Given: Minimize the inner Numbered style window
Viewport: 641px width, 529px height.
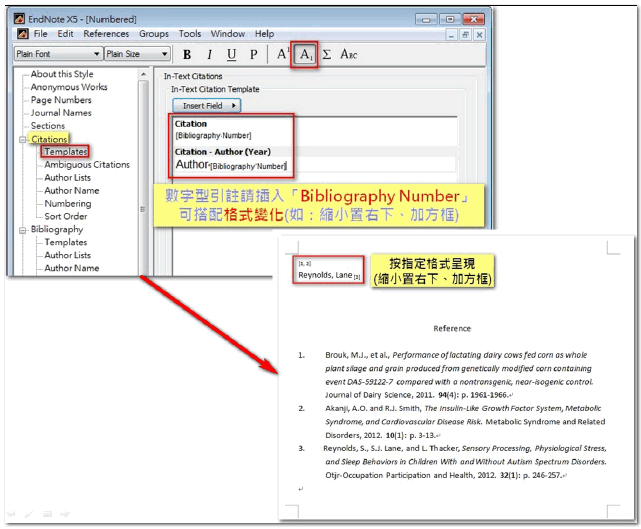Looking at the screenshot, I should coord(451,35).
